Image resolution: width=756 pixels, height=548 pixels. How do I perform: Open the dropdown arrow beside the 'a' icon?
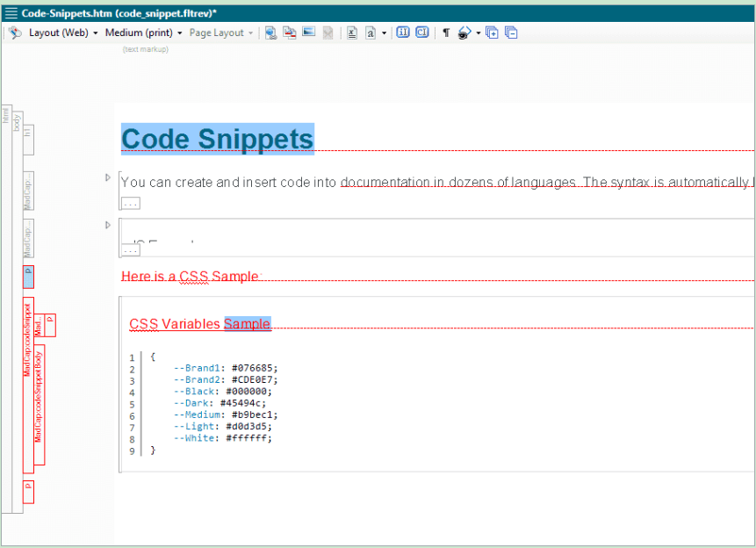385,33
